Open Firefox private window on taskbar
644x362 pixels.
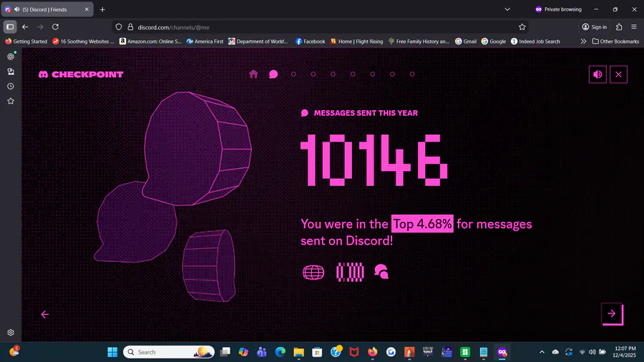(x=502, y=352)
